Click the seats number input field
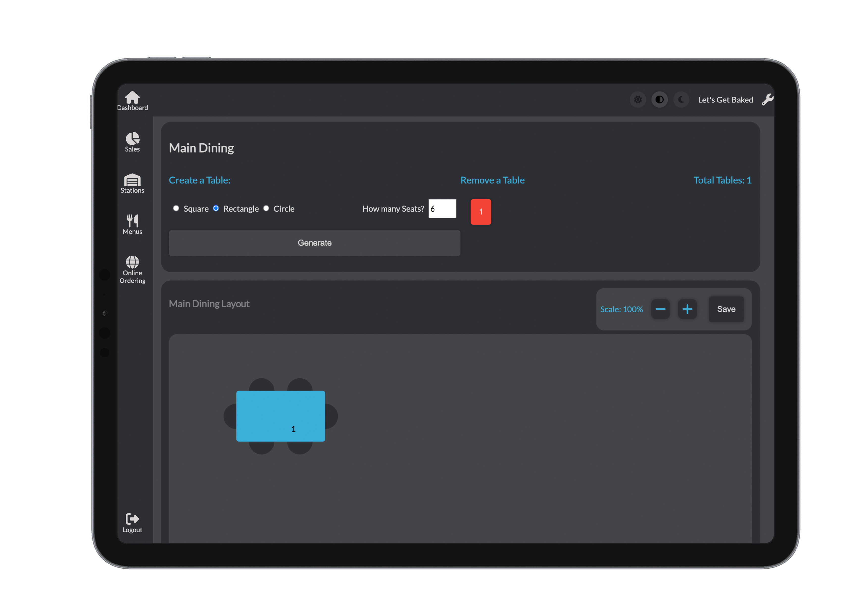Image resolution: width=868 pixels, height=614 pixels. tap(442, 208)
